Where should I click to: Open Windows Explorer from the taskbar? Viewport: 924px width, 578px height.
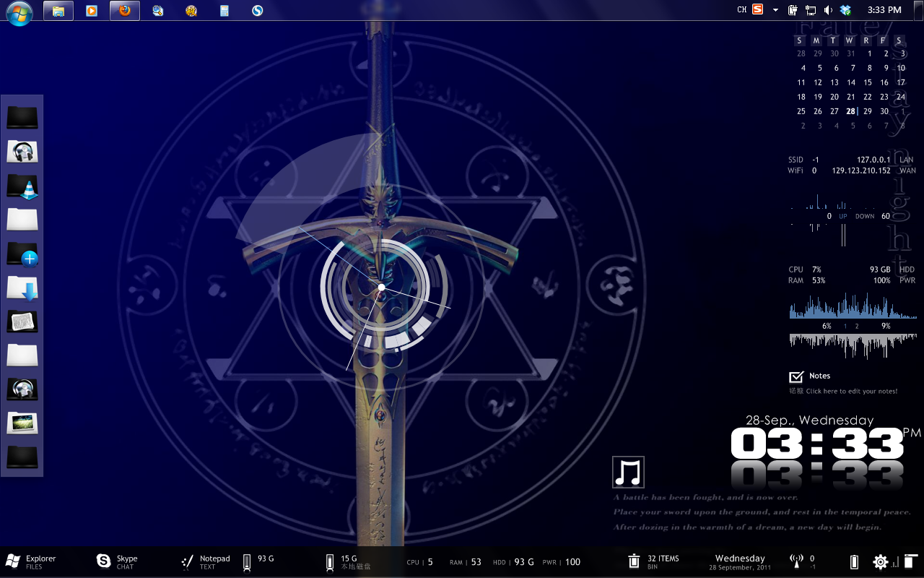[58, 11]
